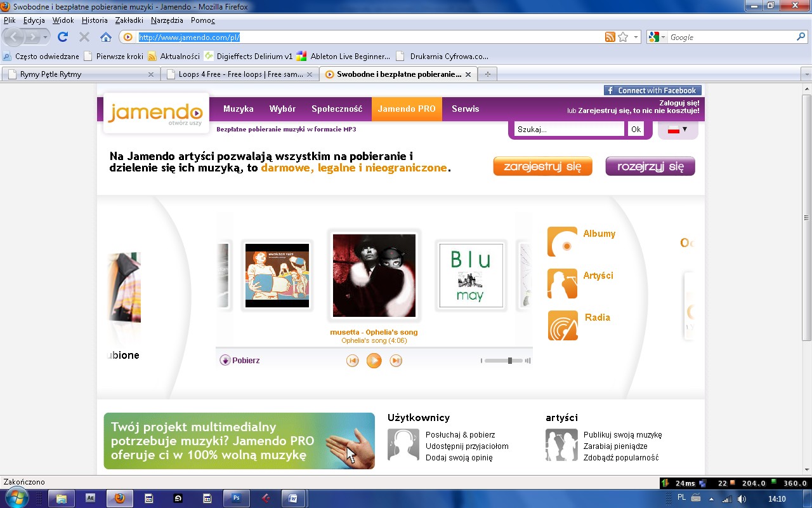The width and height of the screenshot is (812, 508).
Task: Select the Blu may album cover
Action: (x=471, y=276)
